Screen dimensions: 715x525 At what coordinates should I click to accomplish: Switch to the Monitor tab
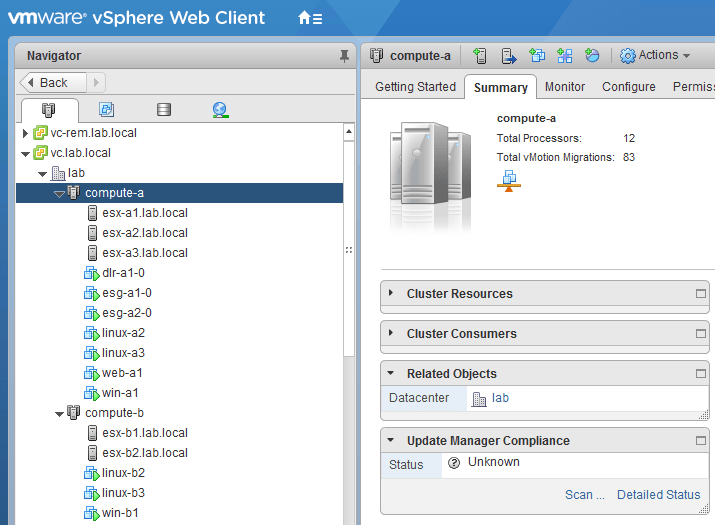[x=565, y=87]
